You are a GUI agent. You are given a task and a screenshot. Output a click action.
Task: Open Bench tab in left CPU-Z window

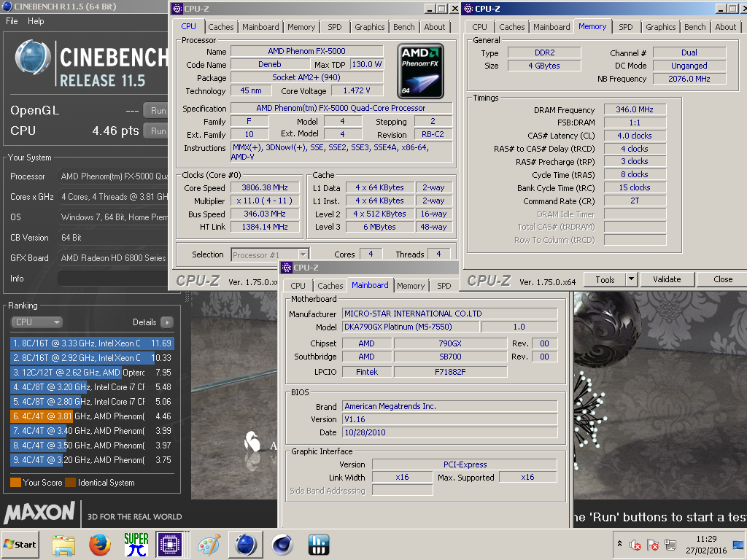[x=403, y=27]
